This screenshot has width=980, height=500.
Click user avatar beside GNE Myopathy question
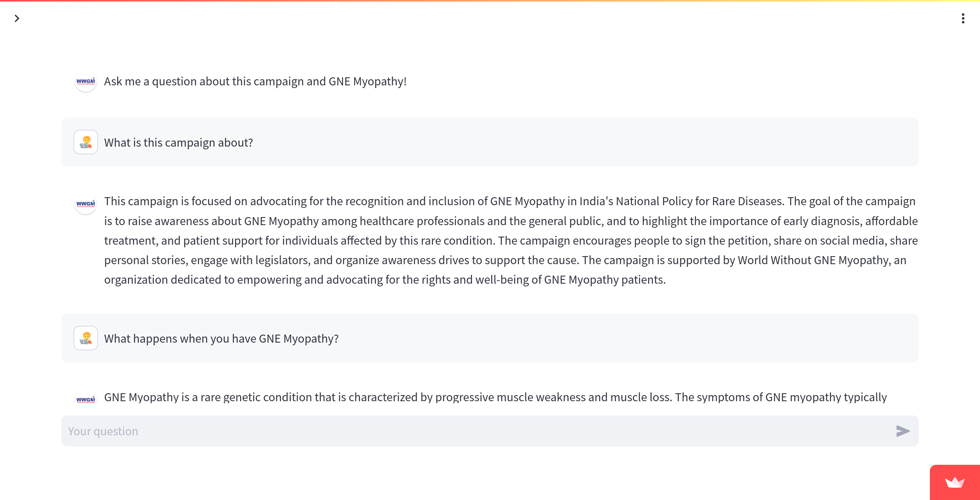coord(86,338)
